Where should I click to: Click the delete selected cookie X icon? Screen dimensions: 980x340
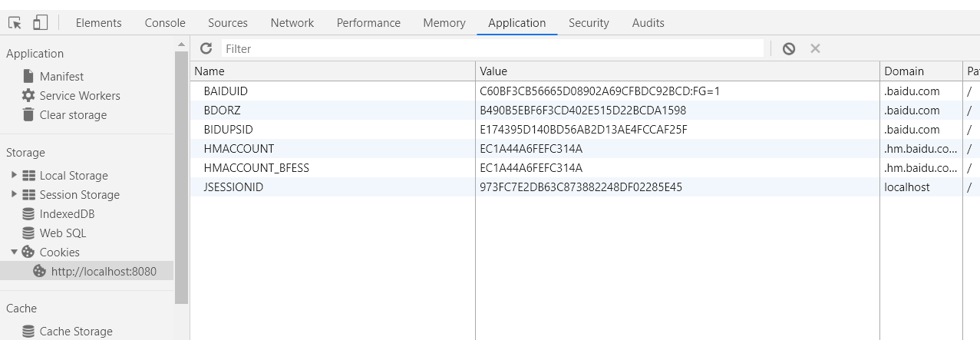click(815, 48)
